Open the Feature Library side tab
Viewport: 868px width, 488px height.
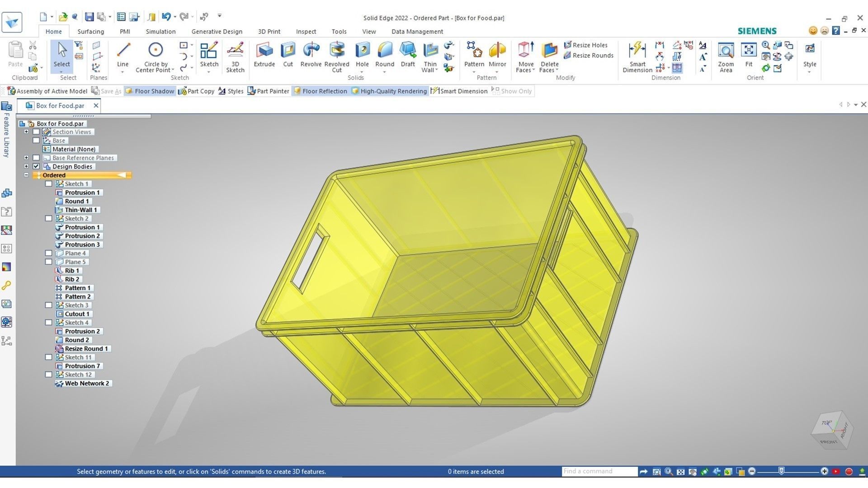tap(6, 130)
